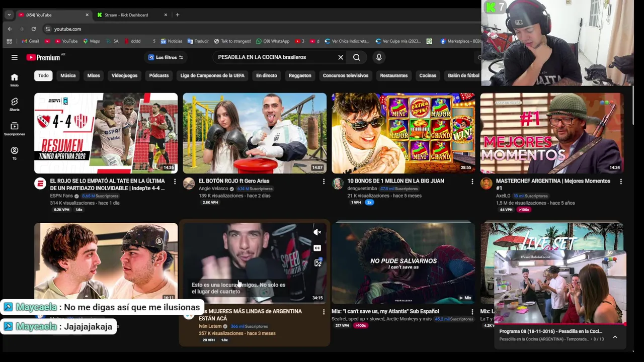Open Shorts in the YouTube sidebar
The height and width of the screenshot is (362, 644).
(15, 104)
